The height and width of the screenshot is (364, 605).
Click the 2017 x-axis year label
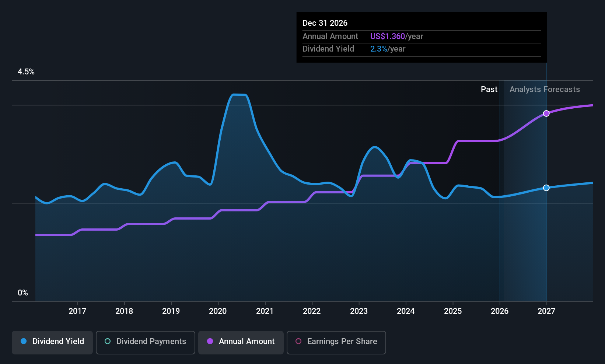click(x=77, y=311)
